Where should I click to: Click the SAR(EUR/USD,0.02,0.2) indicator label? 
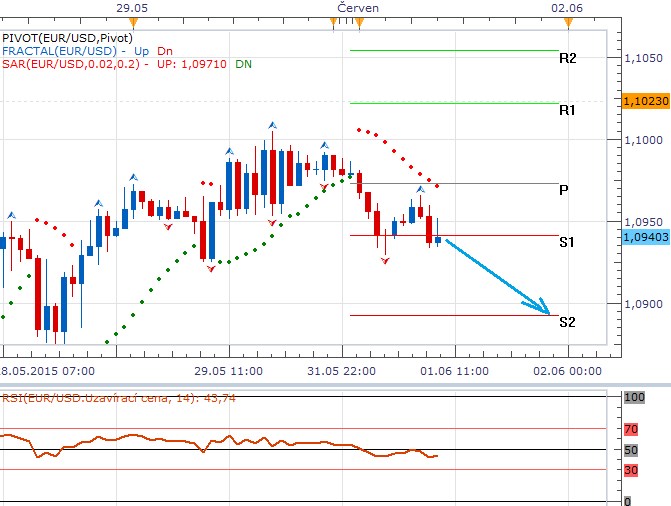click(x=75, y=64)
